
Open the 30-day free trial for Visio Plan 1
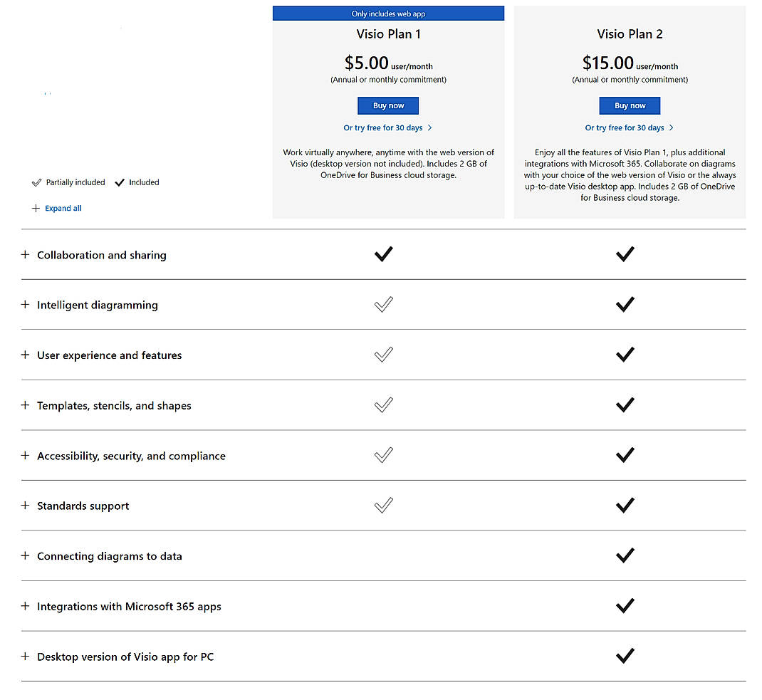pos(388,127)
